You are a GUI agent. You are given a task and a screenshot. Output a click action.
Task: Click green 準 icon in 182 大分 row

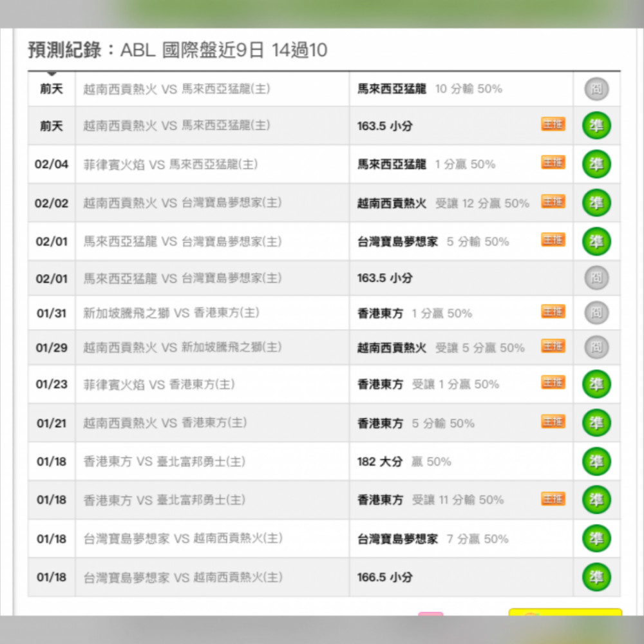596,462
